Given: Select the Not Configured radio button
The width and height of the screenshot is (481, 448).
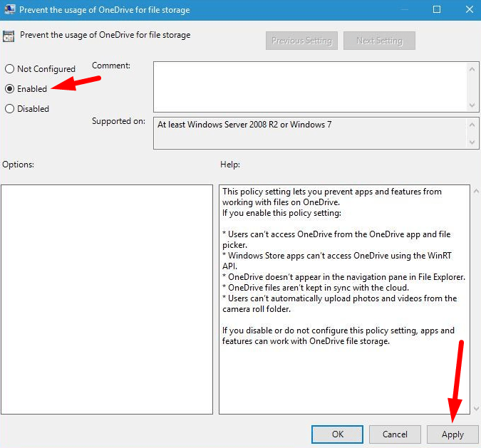Looking at the screenshot, I should pos(9,68).
